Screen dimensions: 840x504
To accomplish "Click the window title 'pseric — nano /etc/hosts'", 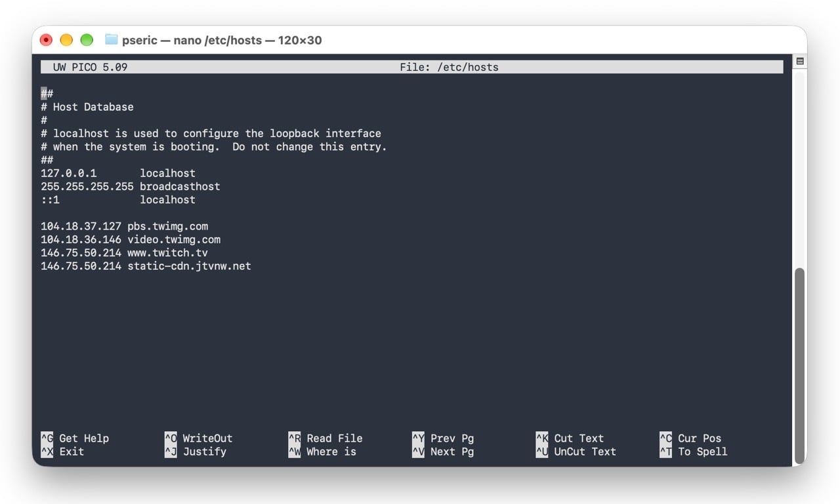I will 192,40.
